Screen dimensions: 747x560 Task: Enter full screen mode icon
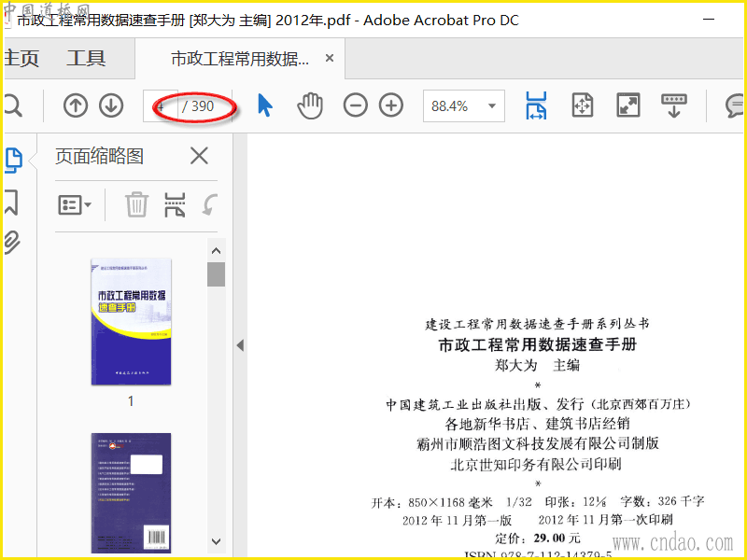click(x=627, y=105)
